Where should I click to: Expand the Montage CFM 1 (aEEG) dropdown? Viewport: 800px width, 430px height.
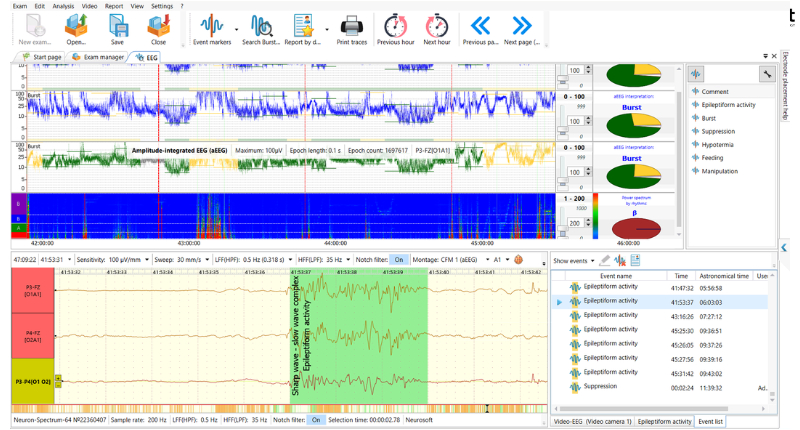click(487, 260)
